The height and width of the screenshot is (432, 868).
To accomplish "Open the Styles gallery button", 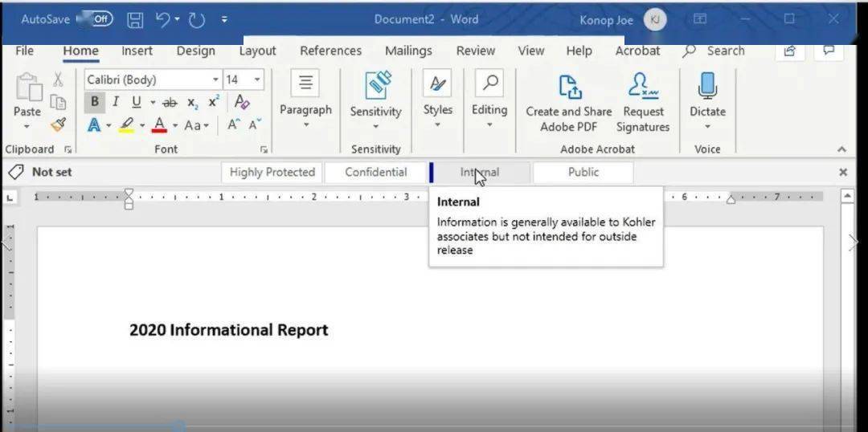I will [438, 100].
